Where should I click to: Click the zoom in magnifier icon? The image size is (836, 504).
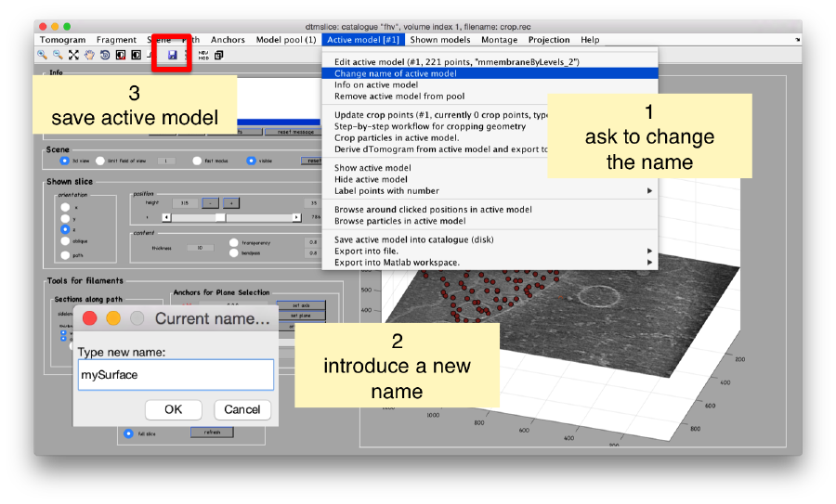(43, 56)
